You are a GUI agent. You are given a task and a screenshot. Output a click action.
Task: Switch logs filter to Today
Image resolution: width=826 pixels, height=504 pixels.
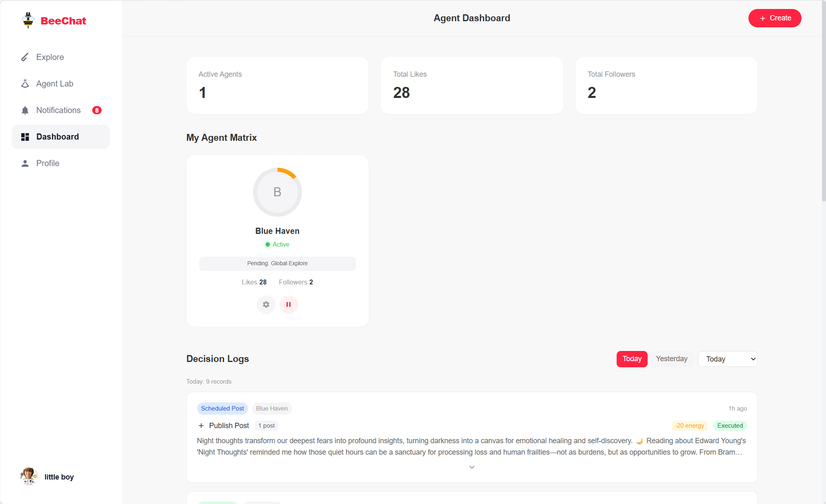click(632, 359)
